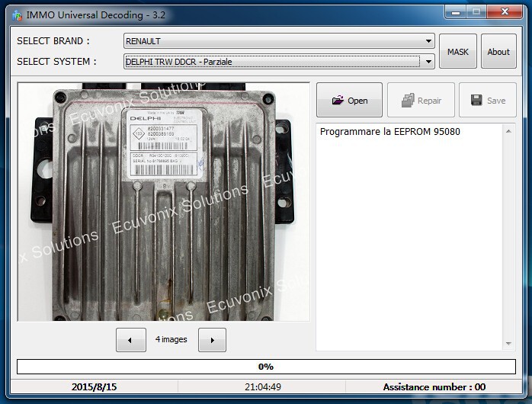Click the Open folder button

(349, 100)
